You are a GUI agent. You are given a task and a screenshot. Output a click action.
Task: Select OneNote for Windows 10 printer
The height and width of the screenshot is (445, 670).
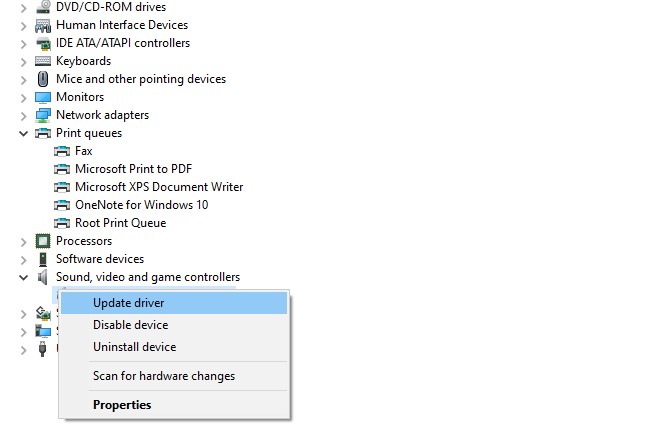pos(141,205)
